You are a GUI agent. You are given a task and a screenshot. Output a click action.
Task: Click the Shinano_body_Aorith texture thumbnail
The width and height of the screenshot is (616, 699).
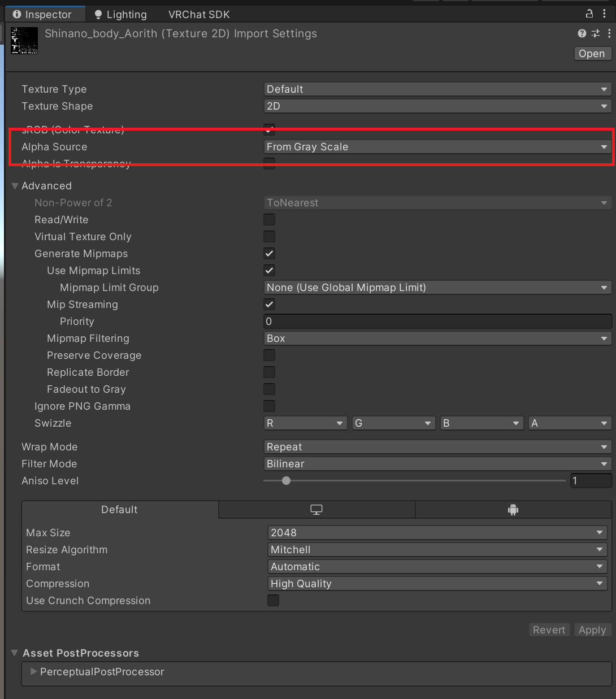coord(24,41)
